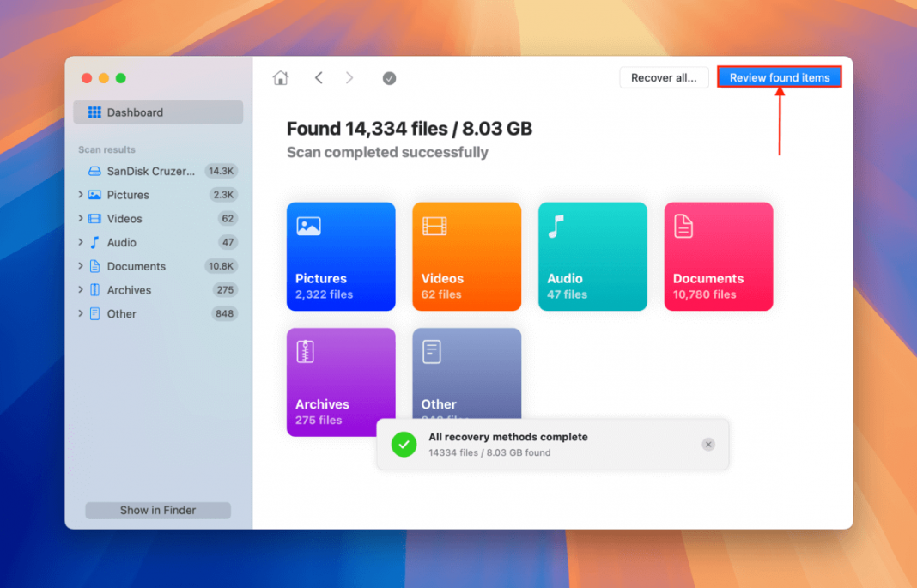
Task: Expand the Archives tree item
Action: (x=81, y=290)
